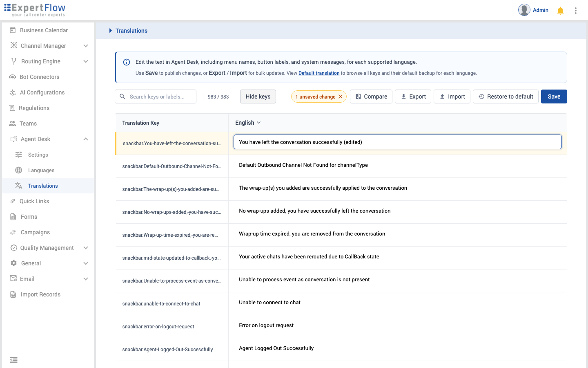Dismiss the unsaved change chip
This screenshot has width=588, height=368.
[x=340, y=96]
